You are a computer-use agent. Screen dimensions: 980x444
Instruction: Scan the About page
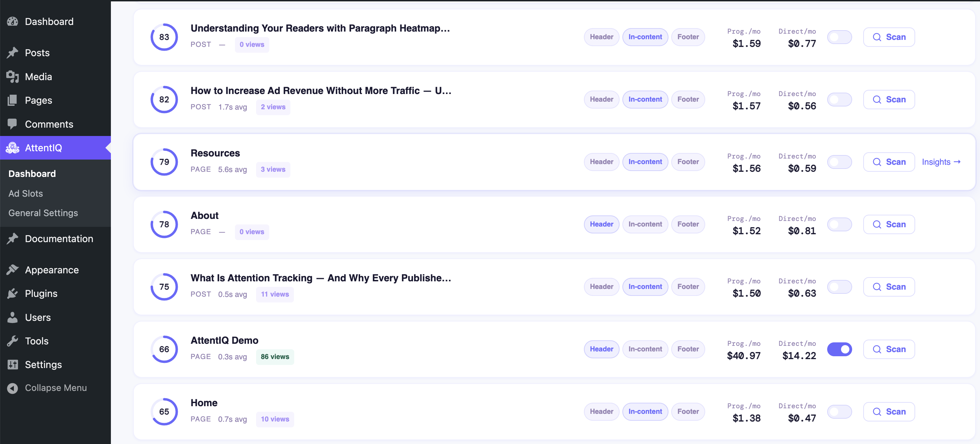[889, 224]
